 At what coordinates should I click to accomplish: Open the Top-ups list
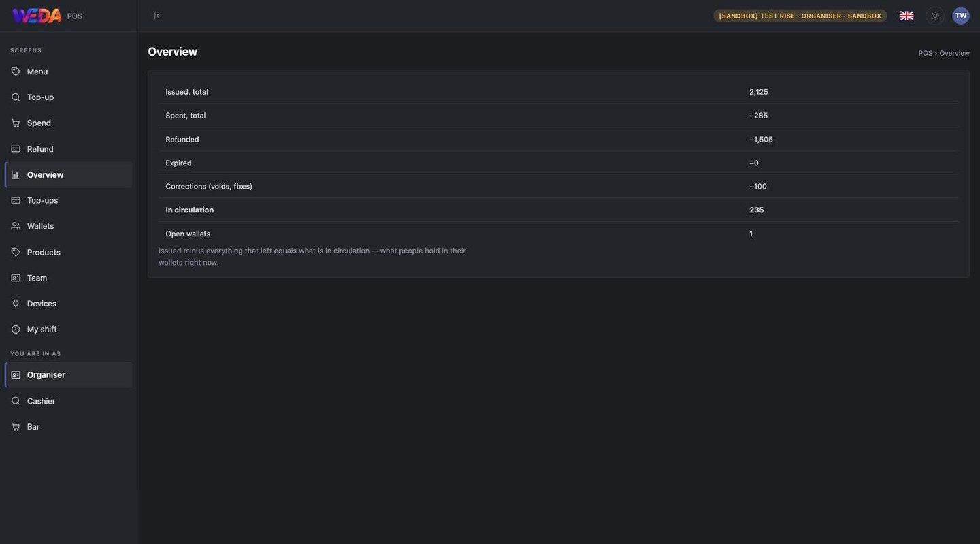(x=68, y=200)
